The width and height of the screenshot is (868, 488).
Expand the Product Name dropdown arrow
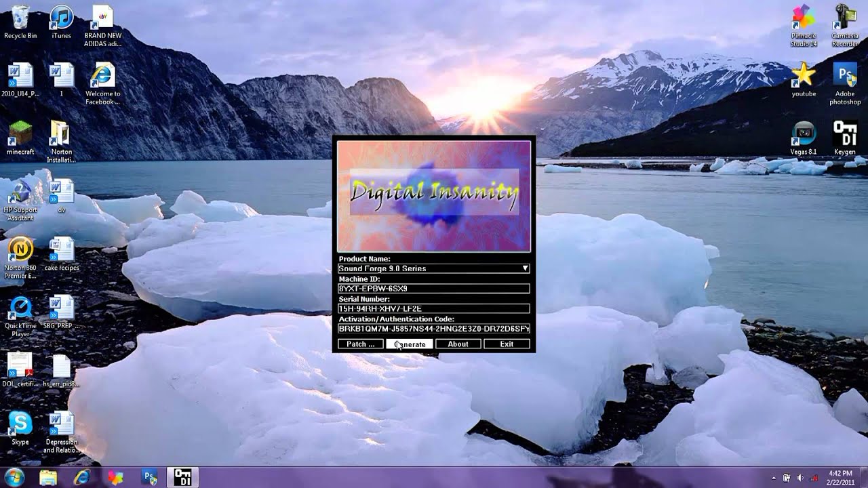(525, 268)
